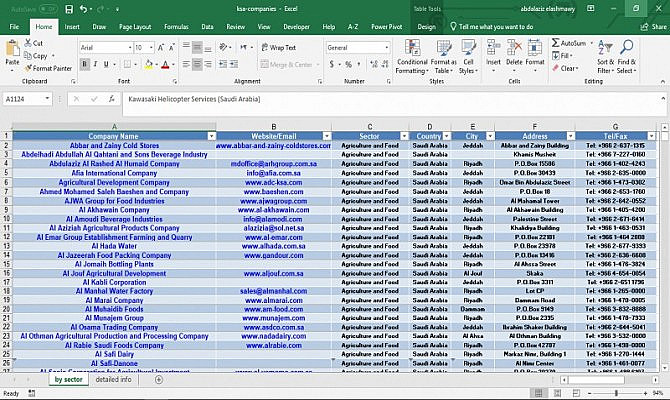Image resolution: width=670 pixels, height=400 pixels.
Task: Activate the Format Painter
Action: pos(48,68)
